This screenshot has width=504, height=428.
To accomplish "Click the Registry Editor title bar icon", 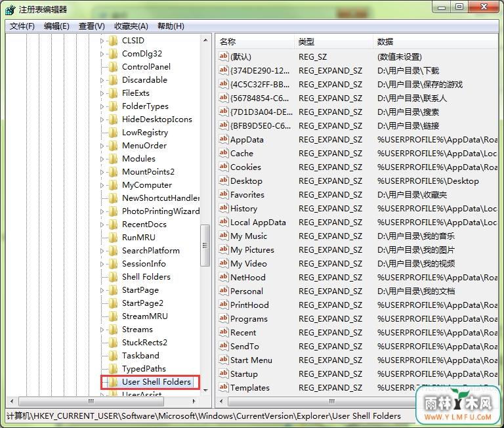I will pyautogui.click(x=10, y=10).
